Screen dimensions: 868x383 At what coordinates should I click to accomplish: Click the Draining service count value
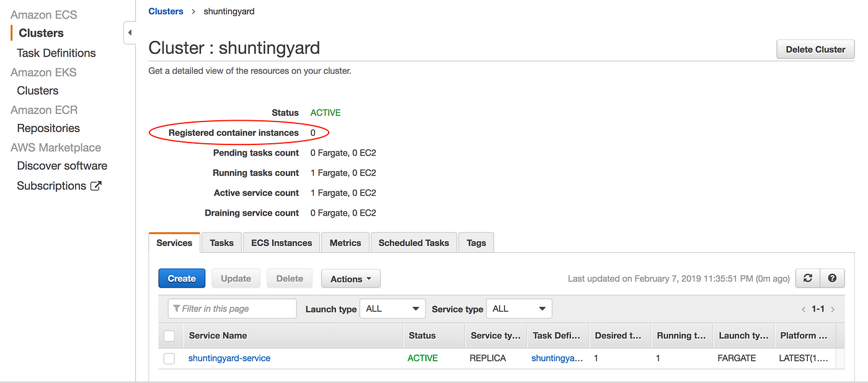pyautogui.click(x=343, y=213)
